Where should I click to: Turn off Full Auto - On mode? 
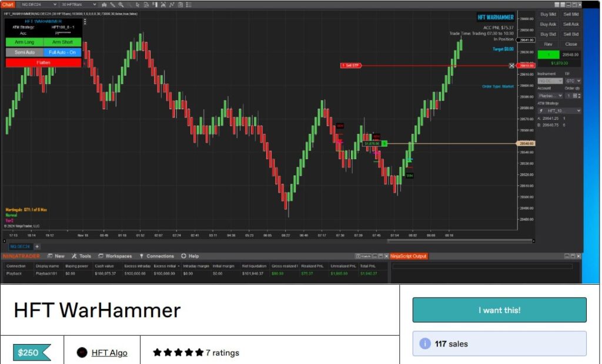(x=63, y=53)
